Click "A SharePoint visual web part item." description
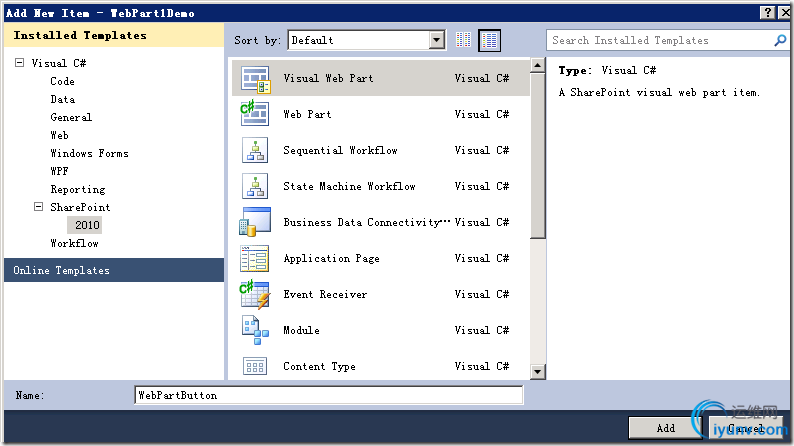 [659, 92]
